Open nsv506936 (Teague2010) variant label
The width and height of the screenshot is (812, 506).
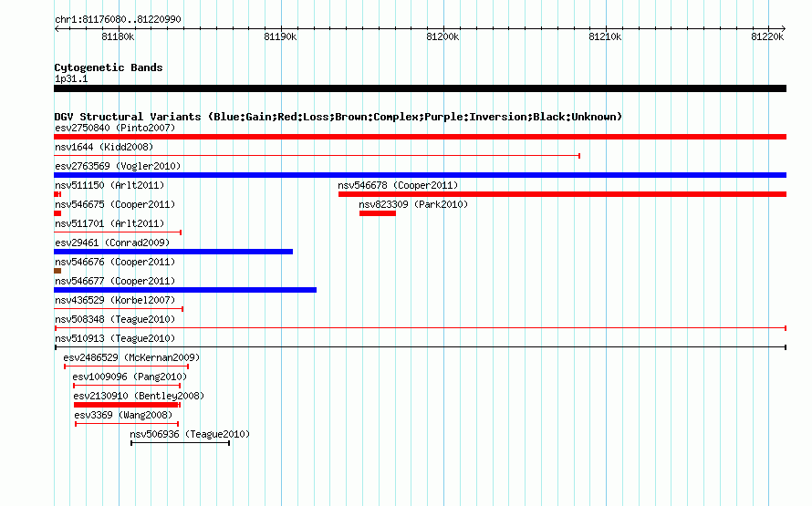190,434
